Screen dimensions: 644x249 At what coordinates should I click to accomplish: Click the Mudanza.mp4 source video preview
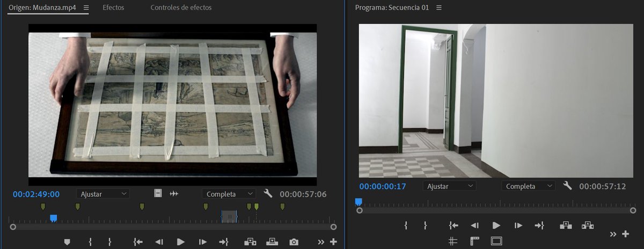172,105
